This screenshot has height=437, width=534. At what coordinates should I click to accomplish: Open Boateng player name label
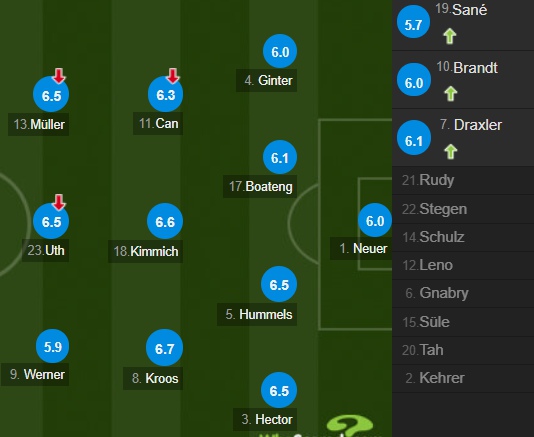[x=260, y=187]
